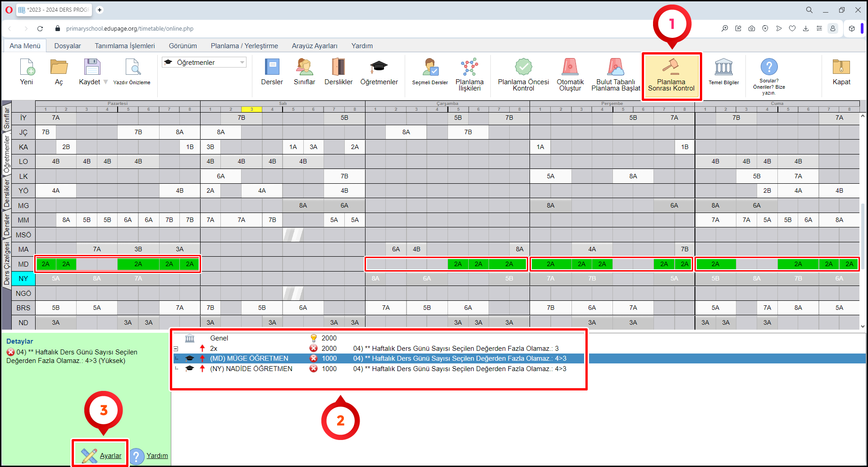The image size is (868, 467).
Task: Click the Kapat toolbar icon
Action: pos(841,72)
